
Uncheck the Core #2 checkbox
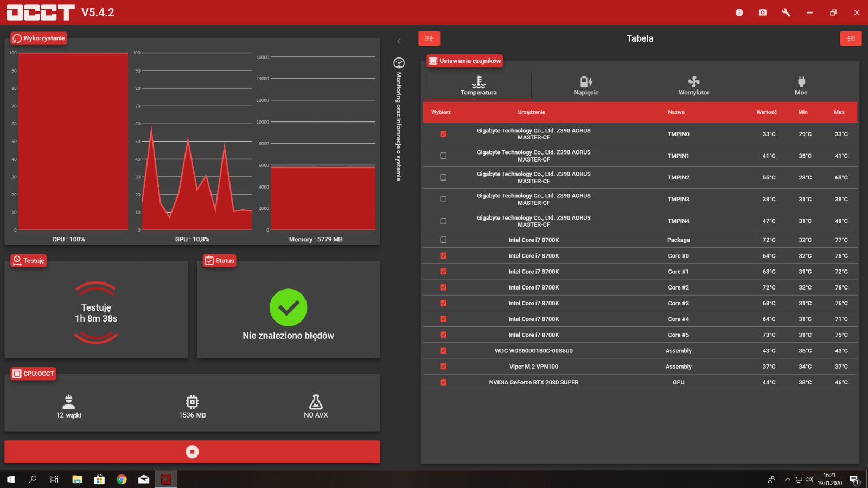443,287
